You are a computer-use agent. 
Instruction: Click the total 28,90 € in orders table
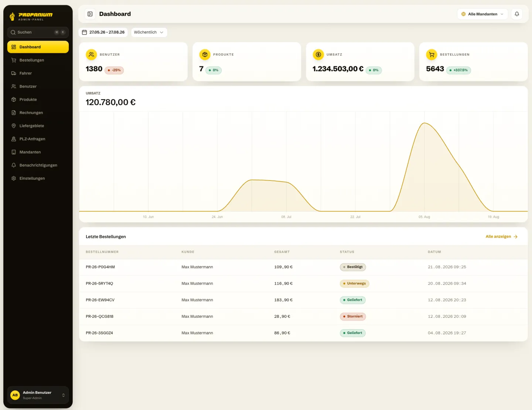282,317
